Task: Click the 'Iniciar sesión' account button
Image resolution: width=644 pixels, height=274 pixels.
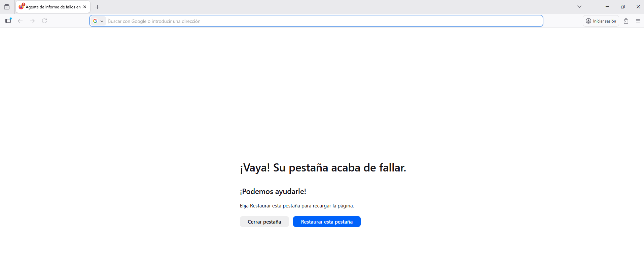Action: (601, 21)
